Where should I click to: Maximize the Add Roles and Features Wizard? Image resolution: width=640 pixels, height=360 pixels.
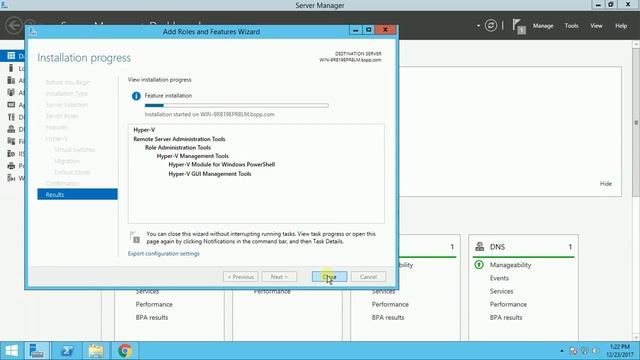[369, 30]
